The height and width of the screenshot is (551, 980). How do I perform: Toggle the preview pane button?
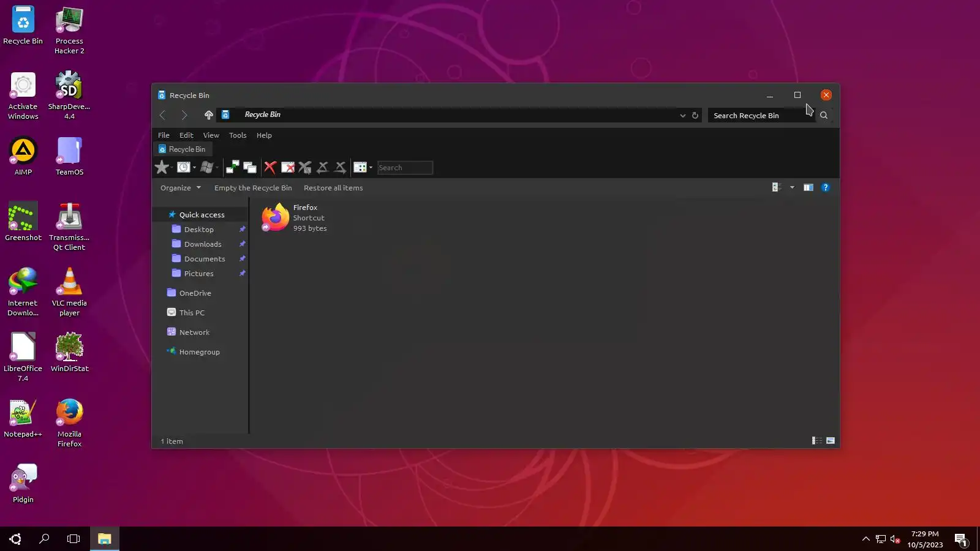point(809,187)
